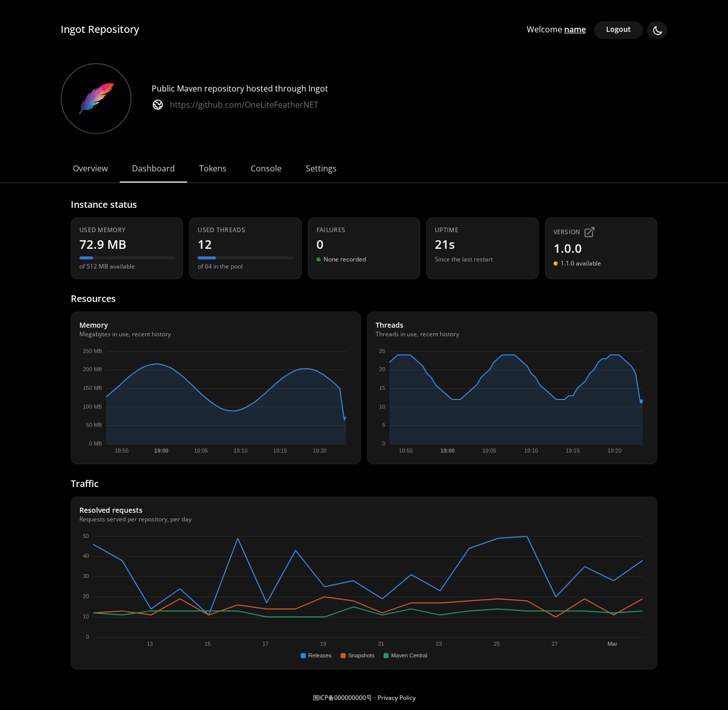Log out using the Logout button

point(618,30)
